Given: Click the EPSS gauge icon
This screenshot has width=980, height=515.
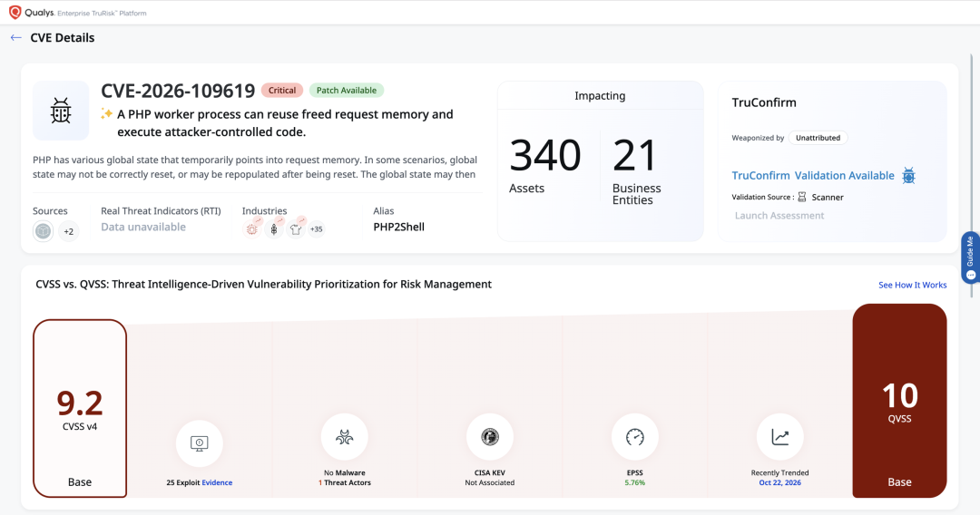Looking at the screenshot, I should (x=635, y=437).
